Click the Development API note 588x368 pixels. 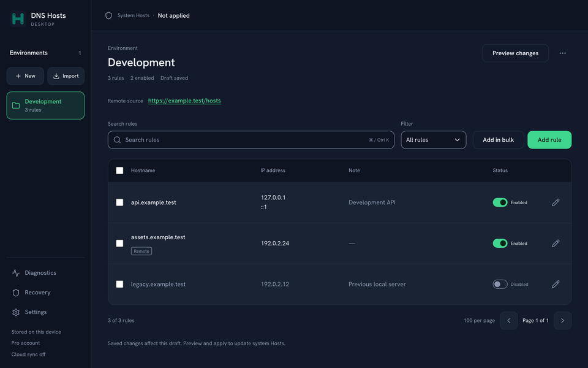coord(372,202)
